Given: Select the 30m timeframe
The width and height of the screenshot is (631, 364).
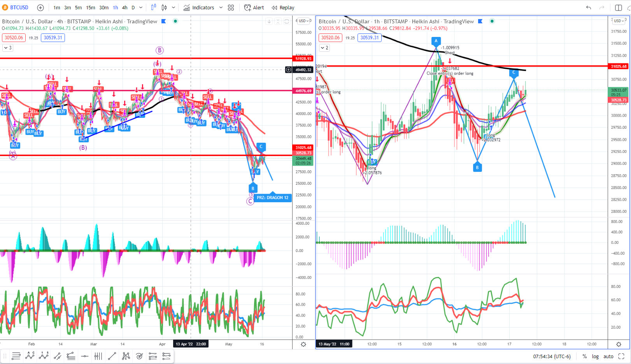Looking at the screenshot, I should pyautogui.click(x=104, y=7).
